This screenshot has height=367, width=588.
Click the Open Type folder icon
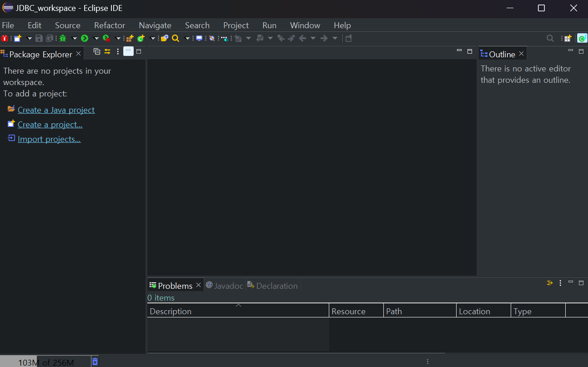coord(164,39)
